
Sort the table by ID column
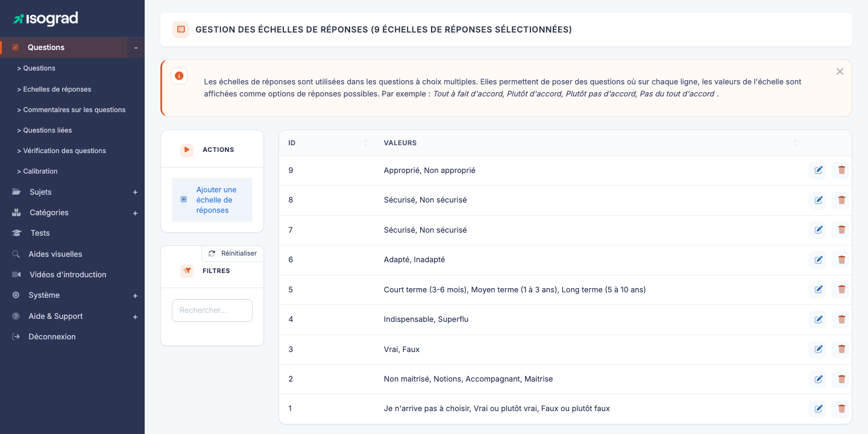coord(365,143)
